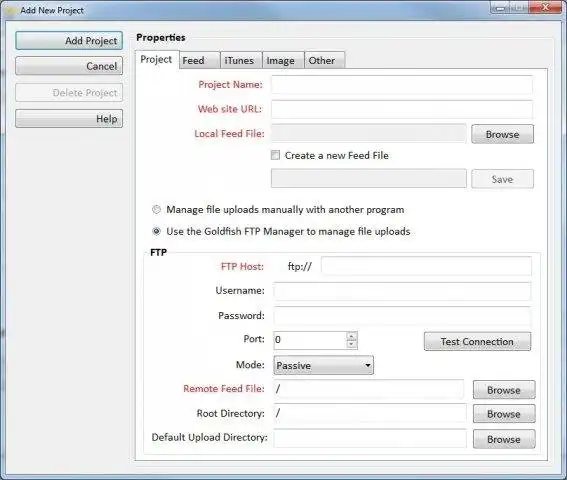This screenshot has width=567, height=480.
Task: Decrease the Port value with down arrow
Action: click(x=351, y=345)
